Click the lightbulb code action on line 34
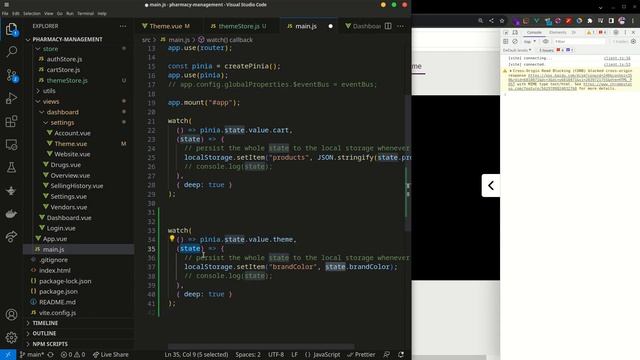Viewport: 640px width, 360px height. (172, 239)
